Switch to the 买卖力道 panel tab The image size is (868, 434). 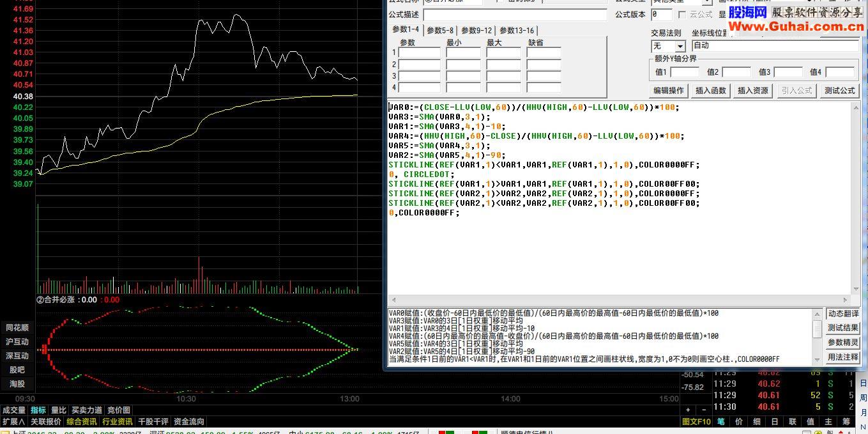point(86,410)
